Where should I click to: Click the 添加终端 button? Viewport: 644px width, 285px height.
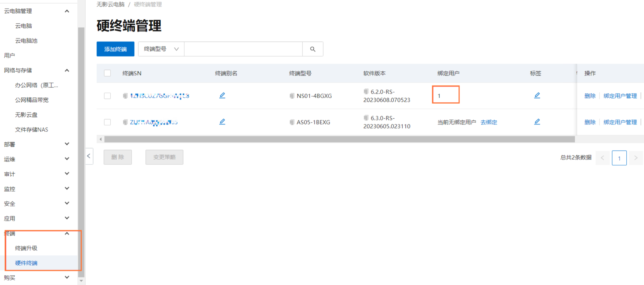(x=115, y=49)
